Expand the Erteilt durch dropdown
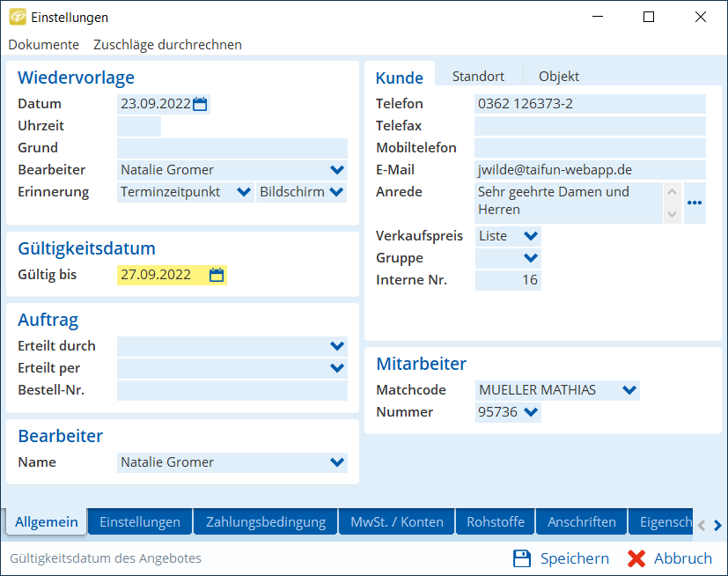The width and height of the screenshot is (728, 576). pos(337,346)
